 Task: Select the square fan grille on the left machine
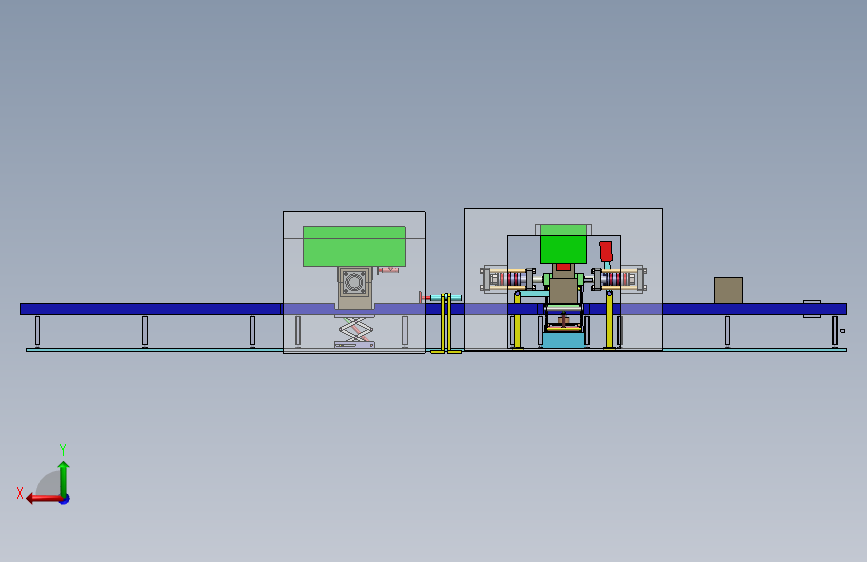click(354, 283)
